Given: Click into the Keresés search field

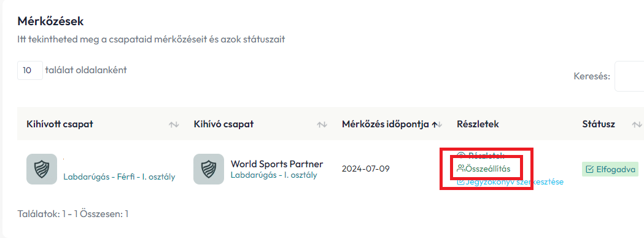Looking at the screenshot, I should tap(629, 77).
